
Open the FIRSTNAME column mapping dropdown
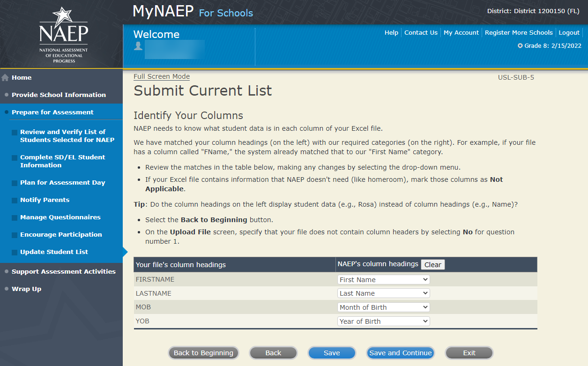pyautogui.click(x=383, y=280)
